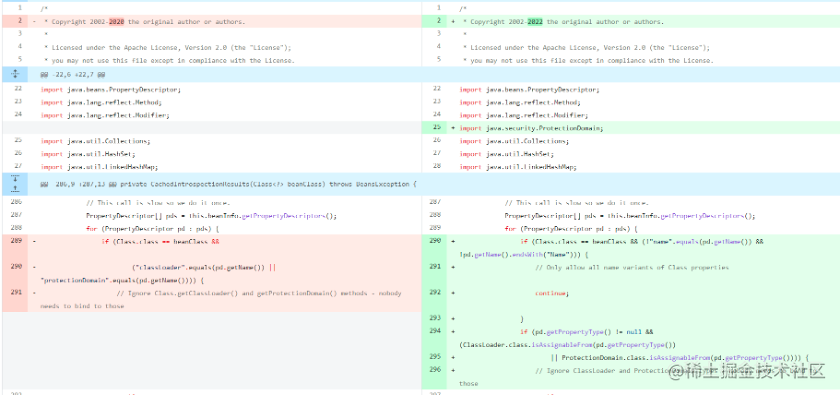This screenshot has width=840, height=395.
Task: Click the highlighted 2020 year in removed copyright line
Action: tap(116, 22)
